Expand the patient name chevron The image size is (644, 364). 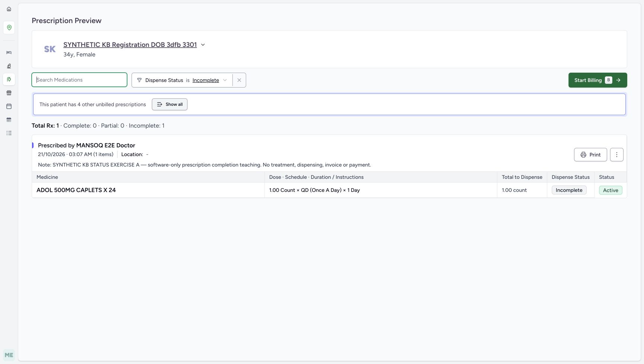pos(203,45)
